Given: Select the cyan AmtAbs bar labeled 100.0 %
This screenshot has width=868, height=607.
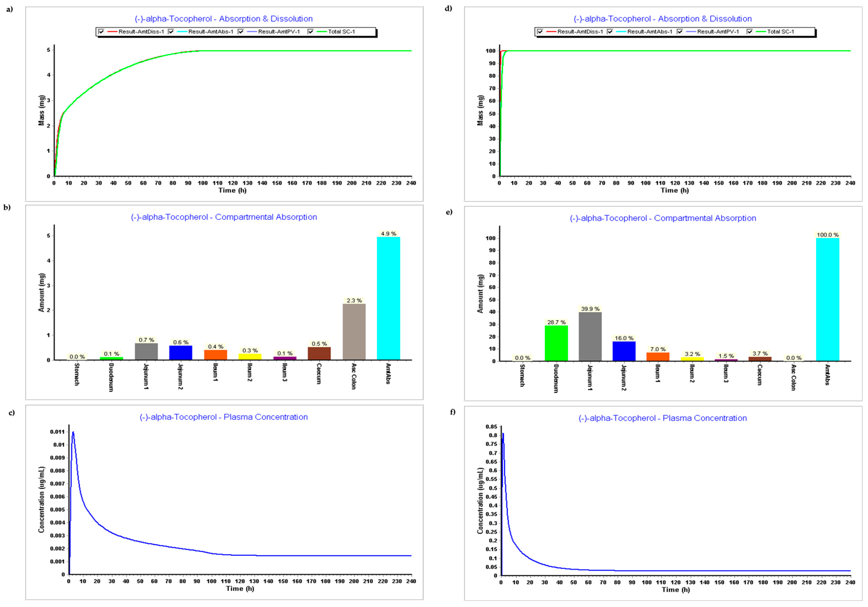Looking at the screenshot, I should (x=828, y=299).
